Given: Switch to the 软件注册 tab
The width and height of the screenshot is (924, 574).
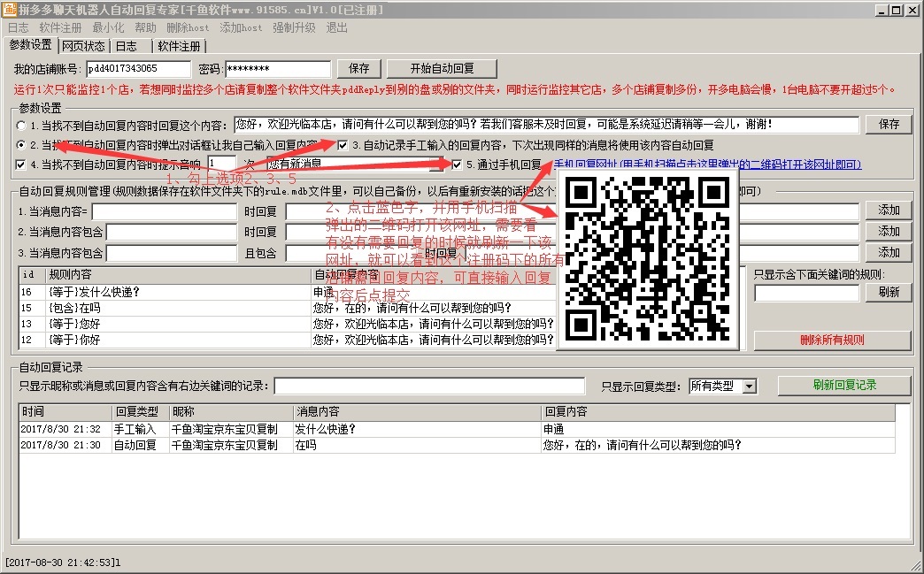Looking at the screenshot, I should coord(179,46).
